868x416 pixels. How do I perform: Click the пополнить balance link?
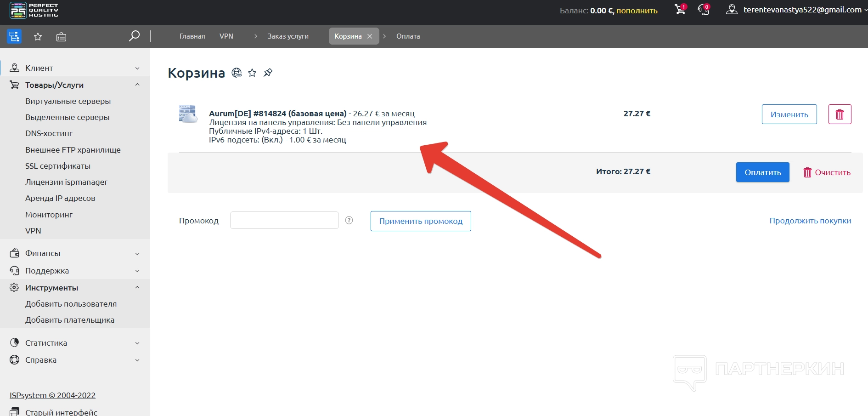pos(637,11)
